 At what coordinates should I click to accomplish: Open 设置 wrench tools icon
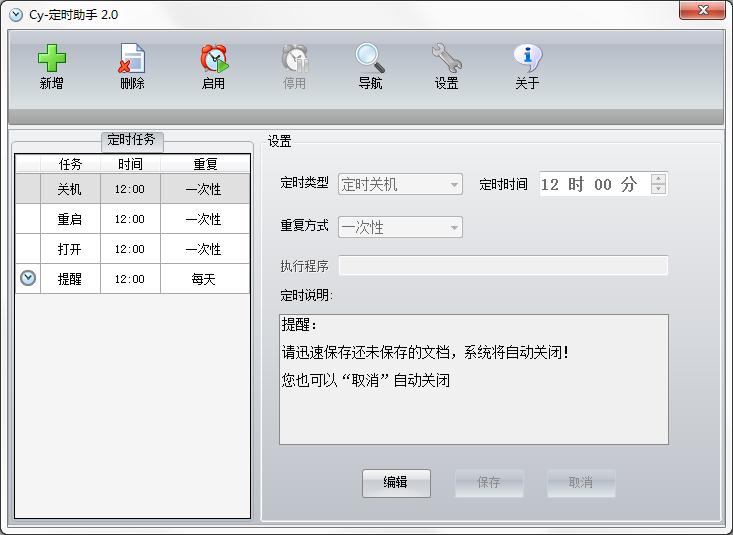[446, 59]
